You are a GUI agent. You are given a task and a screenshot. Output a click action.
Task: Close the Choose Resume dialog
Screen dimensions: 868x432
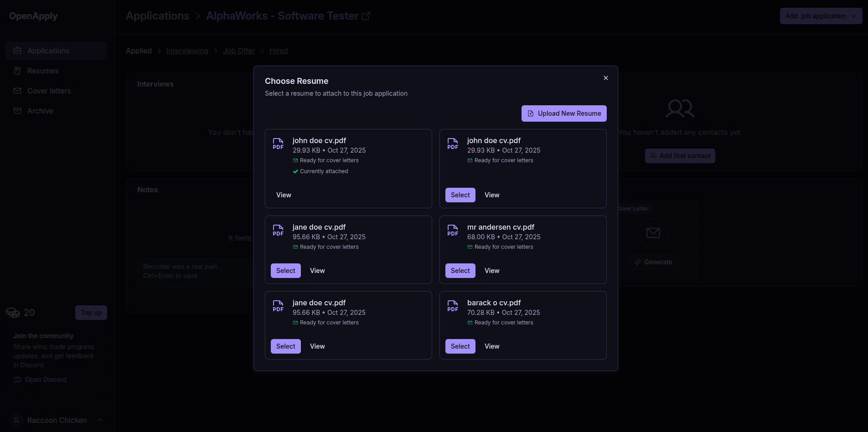coord(606,78)
